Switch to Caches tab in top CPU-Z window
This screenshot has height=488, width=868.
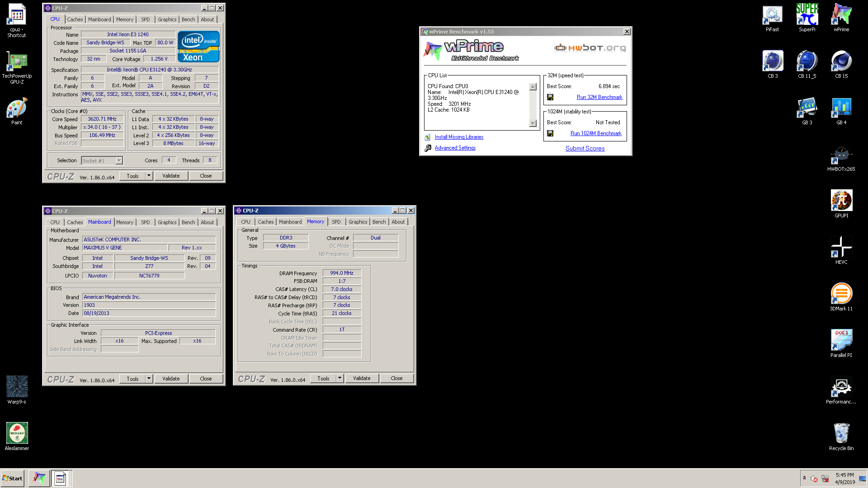(x=75, y=19)
